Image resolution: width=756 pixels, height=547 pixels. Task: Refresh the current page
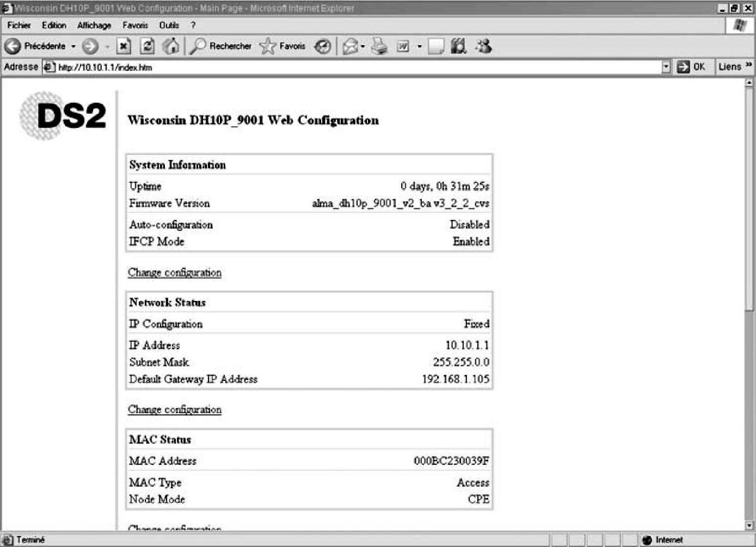coord(147,46)
